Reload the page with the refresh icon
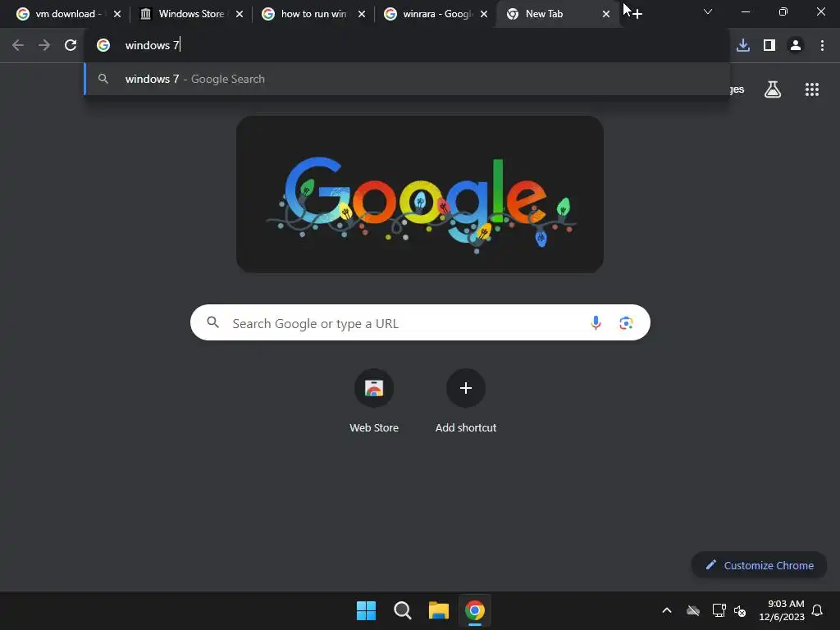 (71, 45)
